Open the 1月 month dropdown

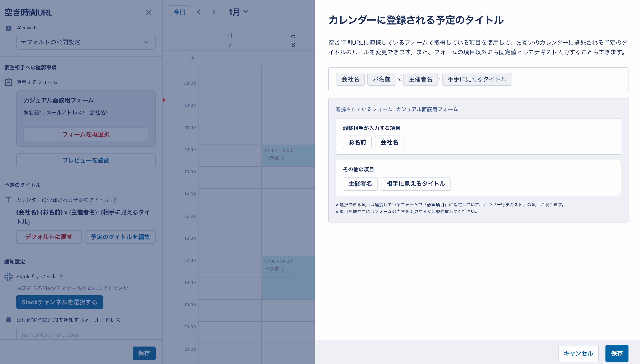pyautogui.click(x=238, y=12)
